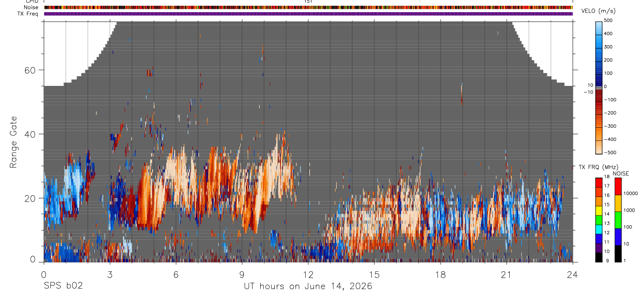644x297 pixels.
Task: Click the 500 label on velocity colorbar
Action: coord(608,20)
